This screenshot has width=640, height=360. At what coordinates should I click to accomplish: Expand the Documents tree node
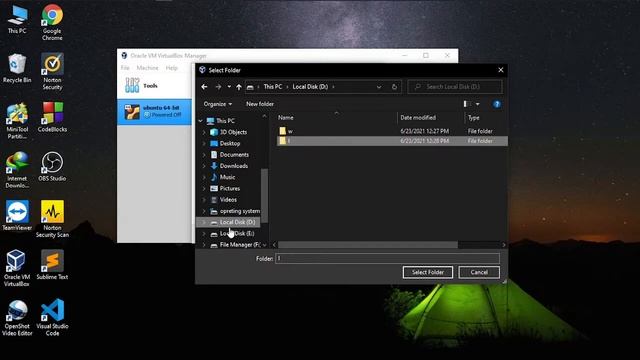coord(204,155)
